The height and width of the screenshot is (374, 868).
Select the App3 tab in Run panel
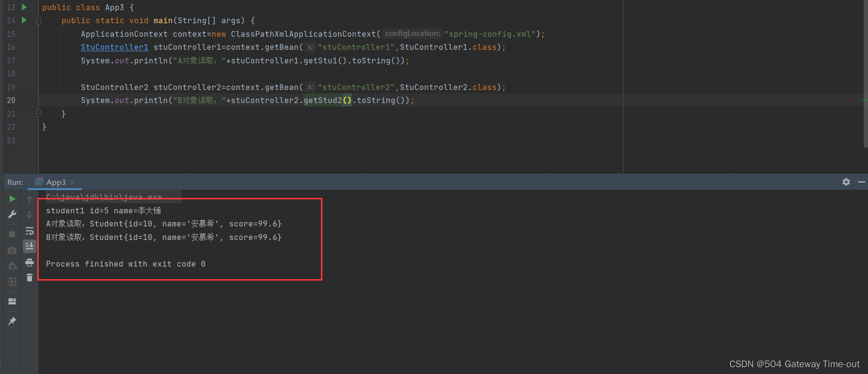pos(55,182)
